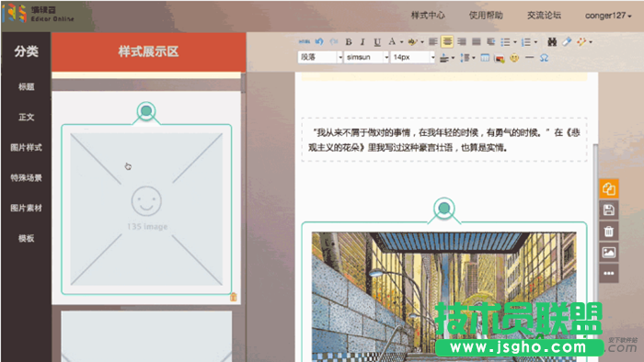Screen dimensions: 644x362
Task: Insert an emoticon smiley
Action: [514, 58]
